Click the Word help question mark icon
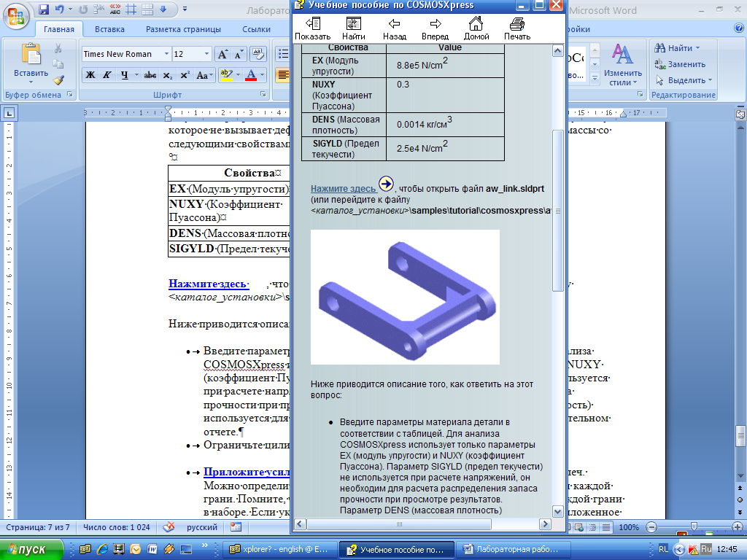747x560 pixels. point(739,28)
